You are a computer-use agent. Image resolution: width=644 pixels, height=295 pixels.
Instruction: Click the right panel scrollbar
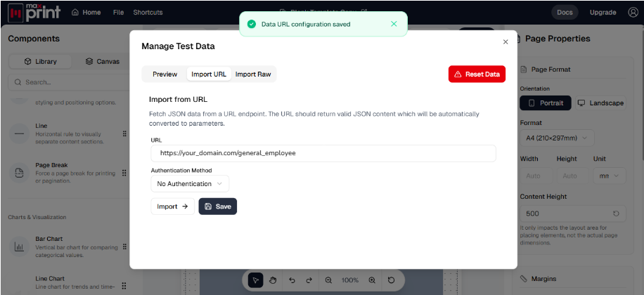pyautogui.click(x=641, y=94)
